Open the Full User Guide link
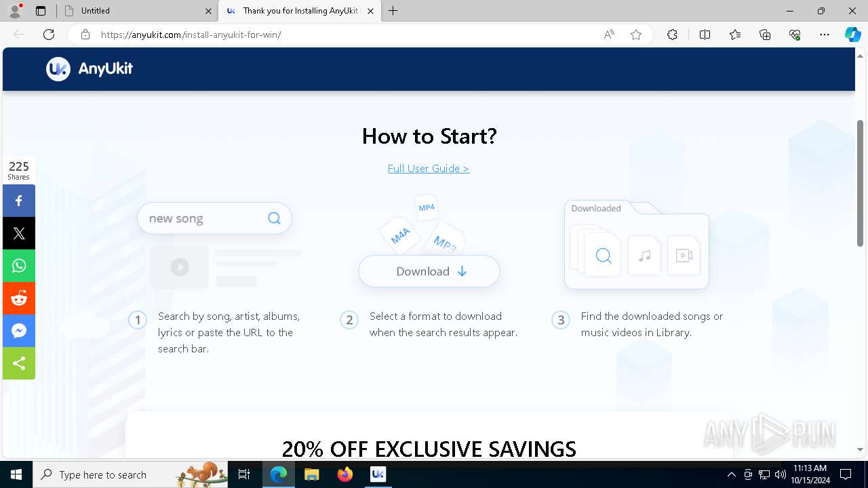Image resolution: width=868 pixels, height=488 pixels. click(x=429, y=168)
